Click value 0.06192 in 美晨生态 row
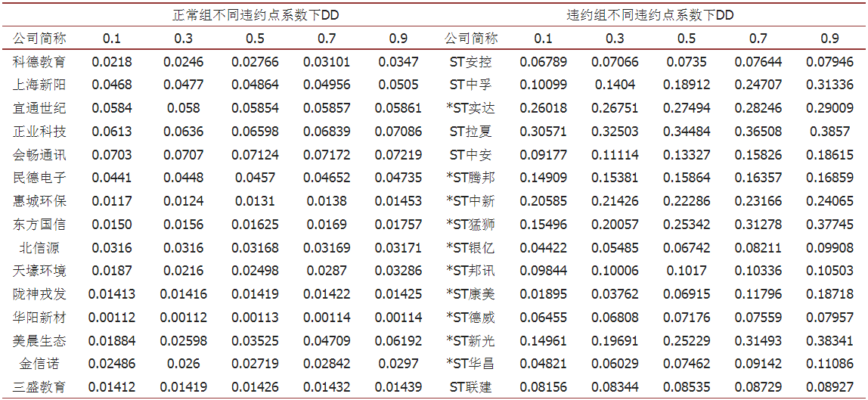Image resolution: width=868 pixels, height=400 pixels. [398, 340]
